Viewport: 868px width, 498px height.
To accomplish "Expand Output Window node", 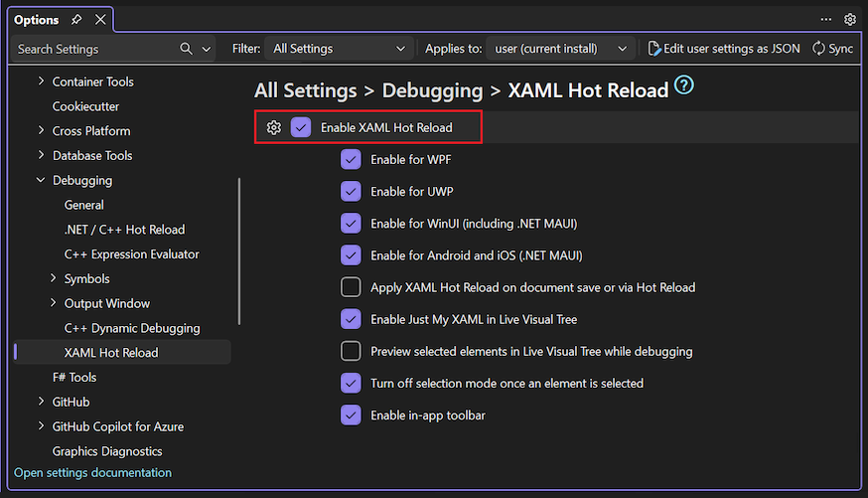I will click(53, 302).
